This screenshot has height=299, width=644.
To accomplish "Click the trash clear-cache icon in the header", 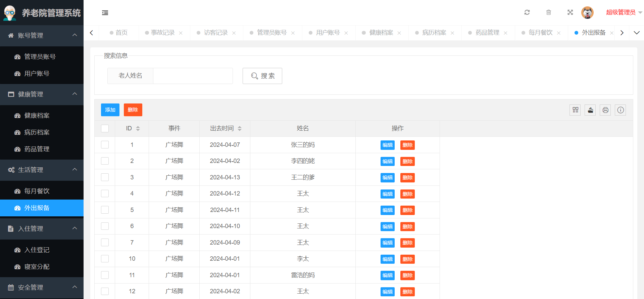I will (549, 12).
